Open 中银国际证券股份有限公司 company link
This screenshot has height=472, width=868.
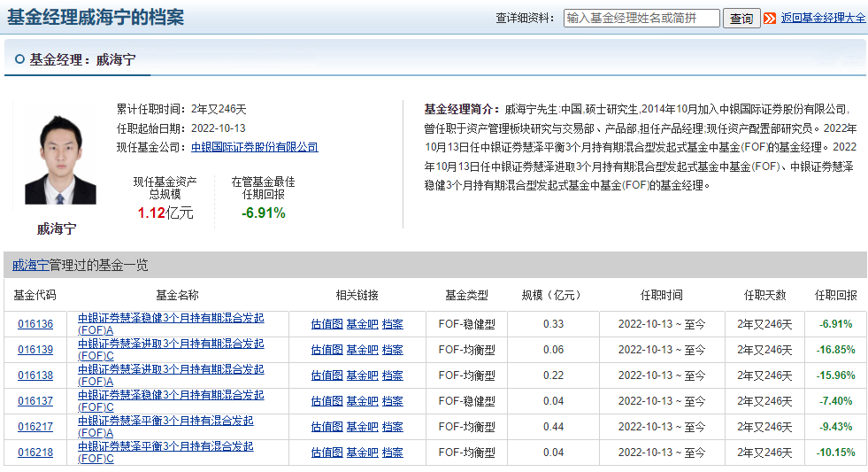tap(255, 147)
